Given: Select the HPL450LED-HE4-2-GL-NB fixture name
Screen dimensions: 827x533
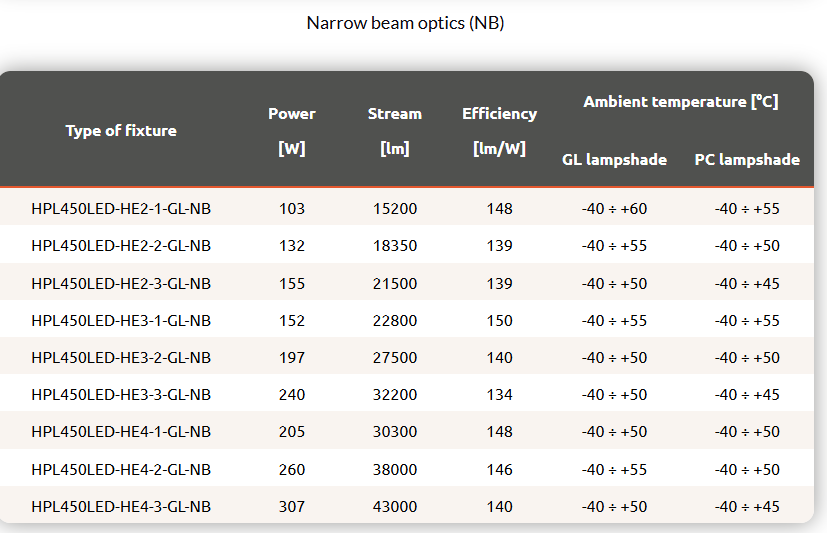Looking at the screenshot, I should tap(121, 469).
